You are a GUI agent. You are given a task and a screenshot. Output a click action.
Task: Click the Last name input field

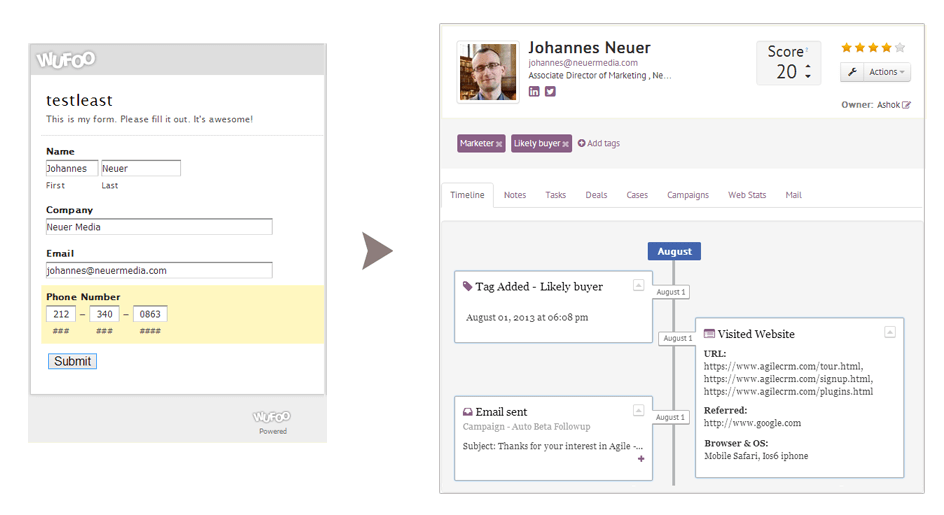pyautogui.click(x=141, y=169)
